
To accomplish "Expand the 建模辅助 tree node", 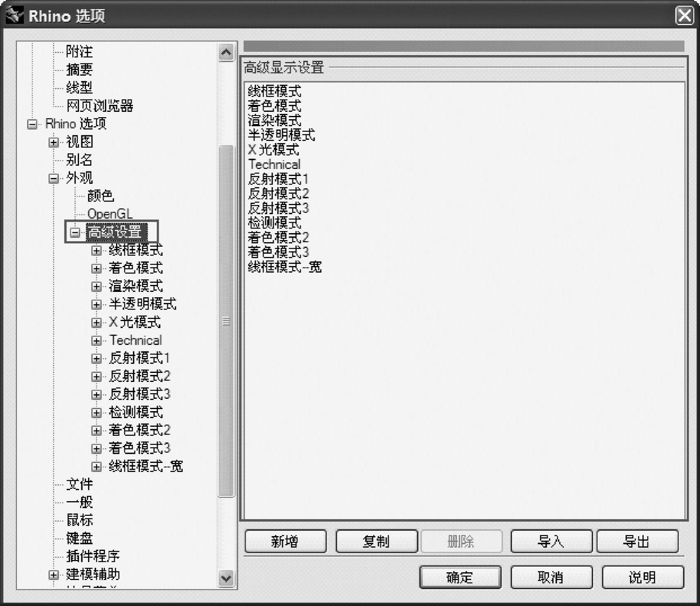I will pyautogui.click(x=53, y=575).
